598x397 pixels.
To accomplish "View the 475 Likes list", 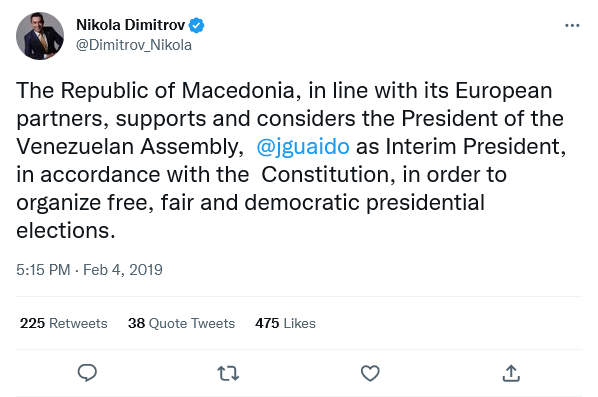I will coord(285,323).
